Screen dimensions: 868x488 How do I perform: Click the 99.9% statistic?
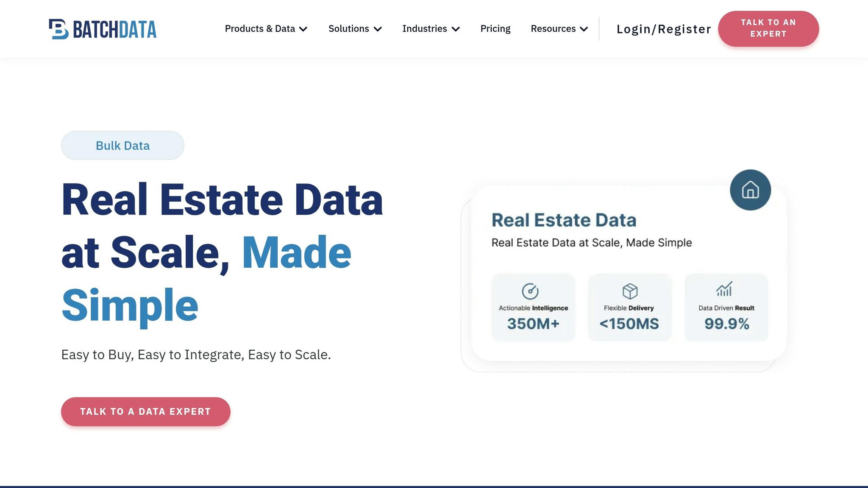(x=726, y=324)
